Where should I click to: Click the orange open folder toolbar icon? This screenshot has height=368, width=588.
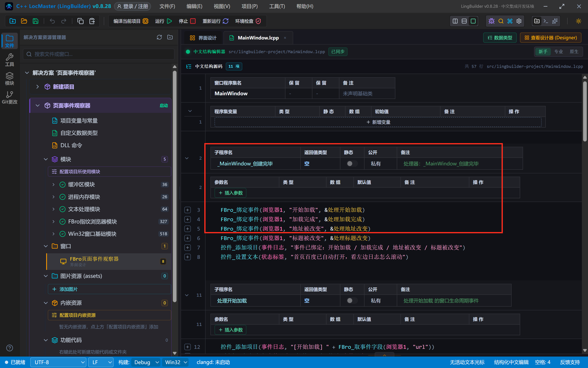point(24,21)
